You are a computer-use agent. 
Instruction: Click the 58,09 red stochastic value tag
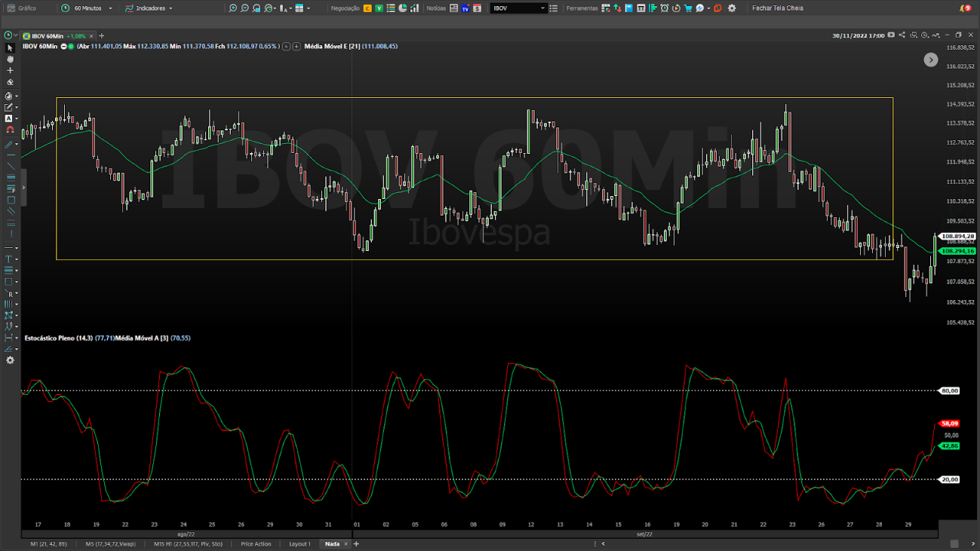[x=949, y=424]
